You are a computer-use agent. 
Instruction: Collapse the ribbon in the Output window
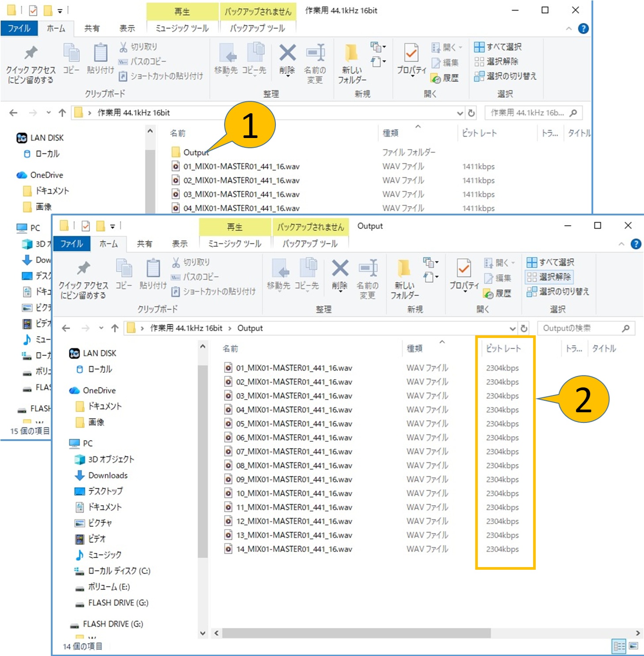621,244
